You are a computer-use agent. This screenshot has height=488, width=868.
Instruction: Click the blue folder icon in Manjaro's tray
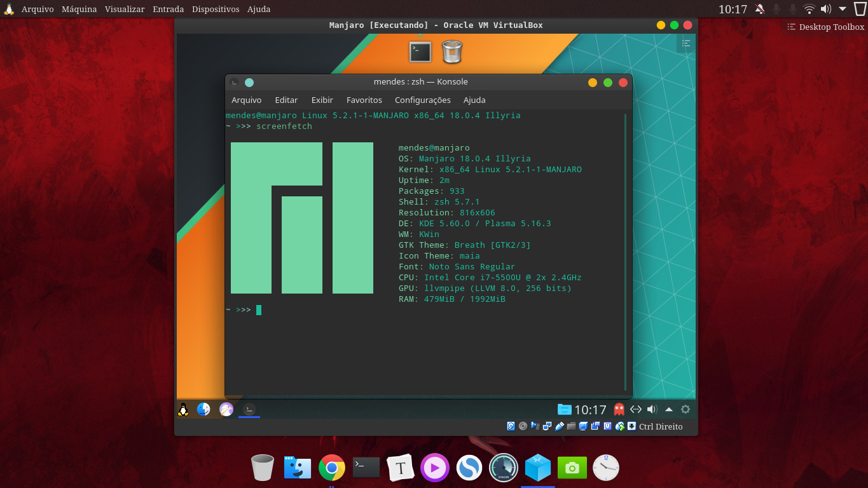[x=564, y=410]
